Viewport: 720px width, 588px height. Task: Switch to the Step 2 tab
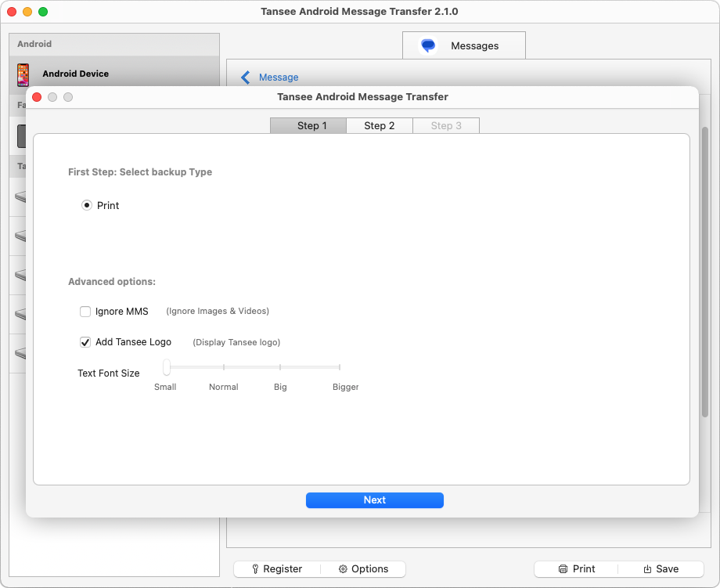380,125
